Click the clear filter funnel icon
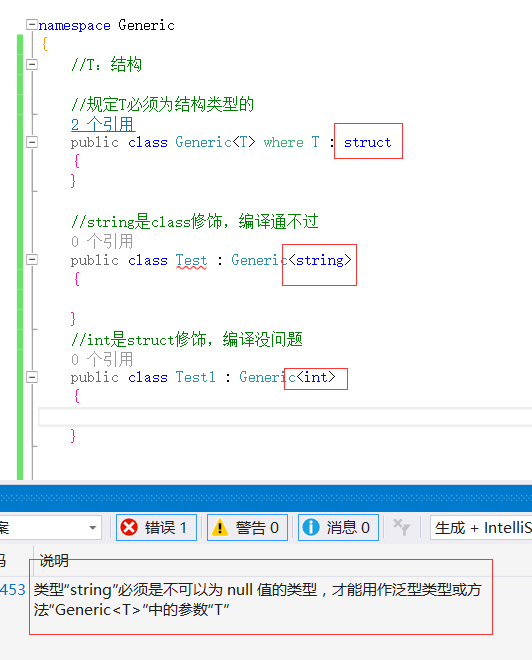The width and height of the screenshot is (532, 660). tap(402, 527)
